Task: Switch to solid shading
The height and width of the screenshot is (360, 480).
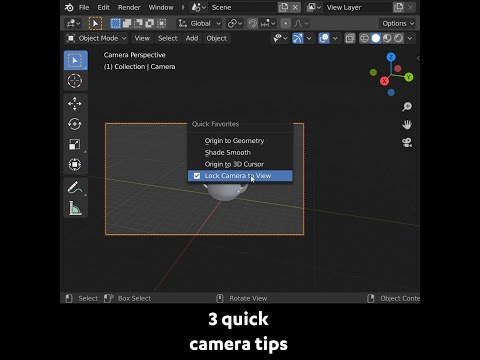Action: [376, 38]
